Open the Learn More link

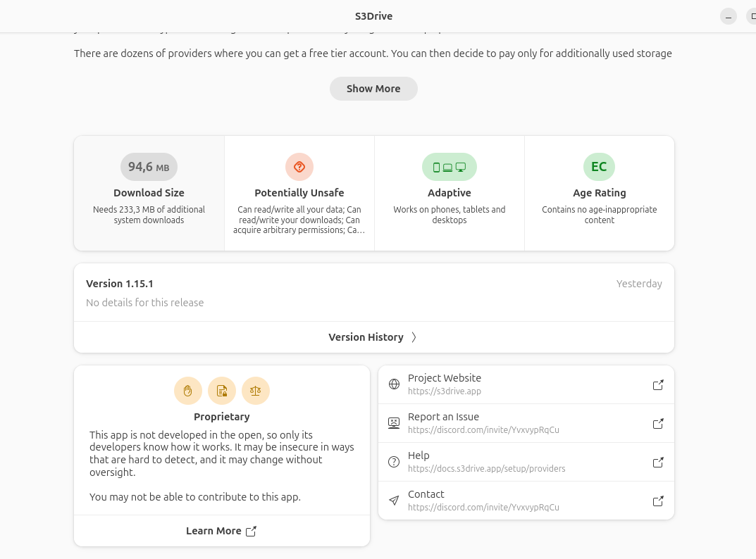(221, 531)
